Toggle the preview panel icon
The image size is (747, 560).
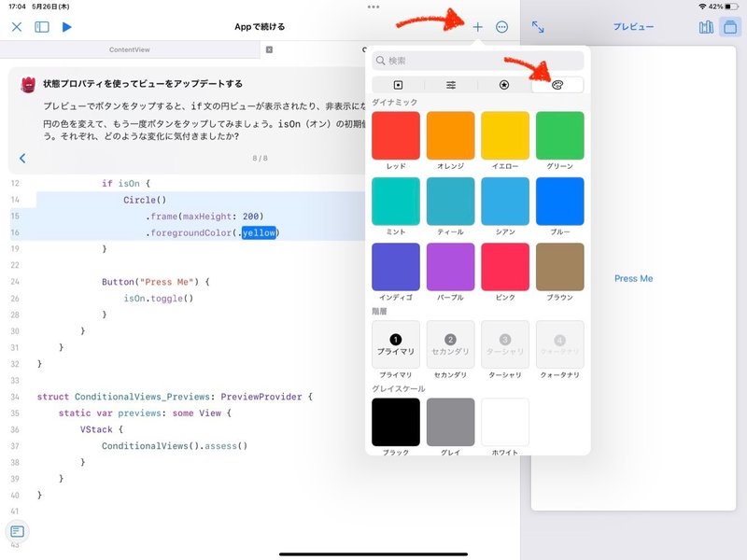[730, 27]
